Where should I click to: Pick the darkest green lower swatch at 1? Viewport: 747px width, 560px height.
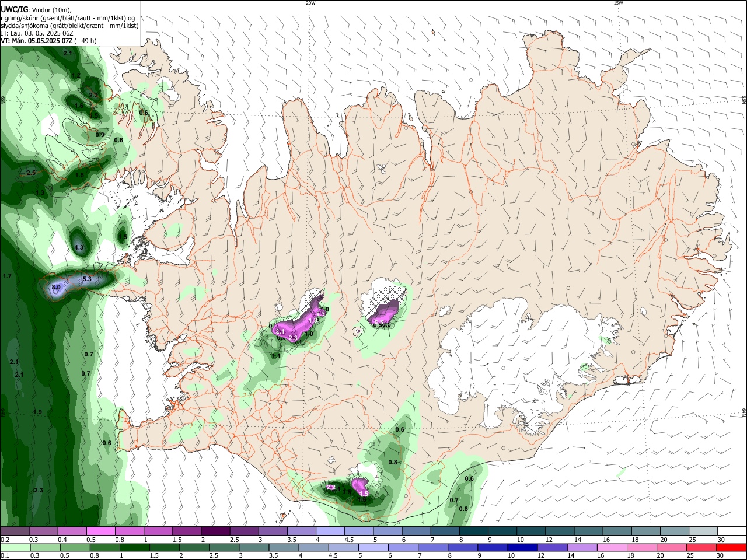pos(135,547)
